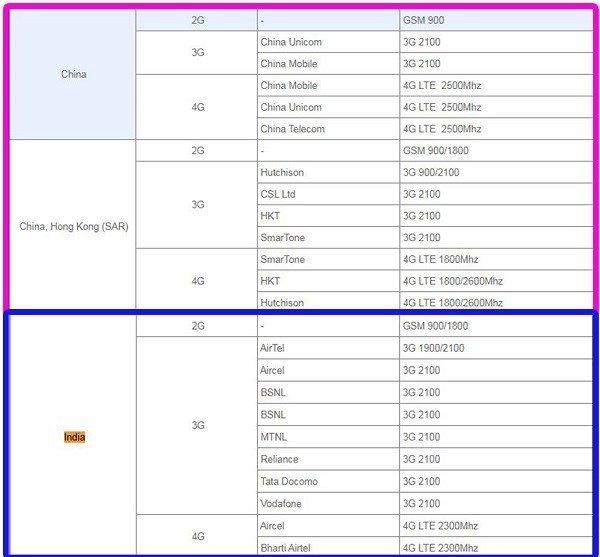The width and height of the screenshot is (600, 557).
Task: Select the 4G cell of the China section
Action: (197, 107)
